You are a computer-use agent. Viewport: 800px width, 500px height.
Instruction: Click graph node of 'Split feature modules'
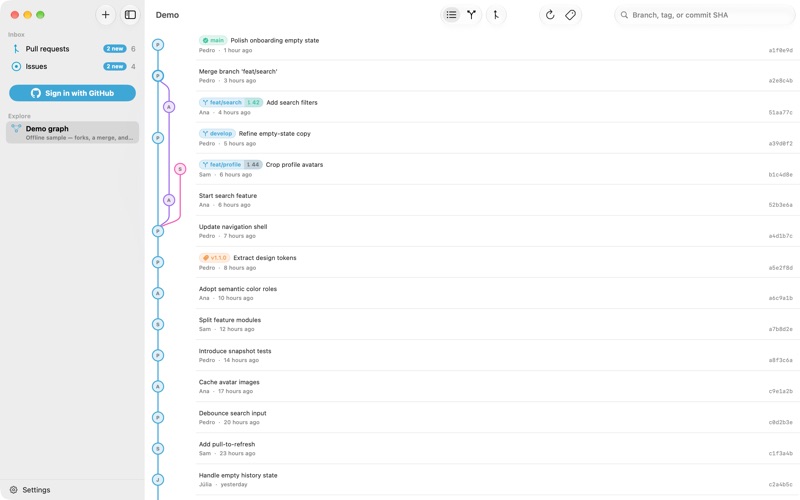click(x=158, y=324)
